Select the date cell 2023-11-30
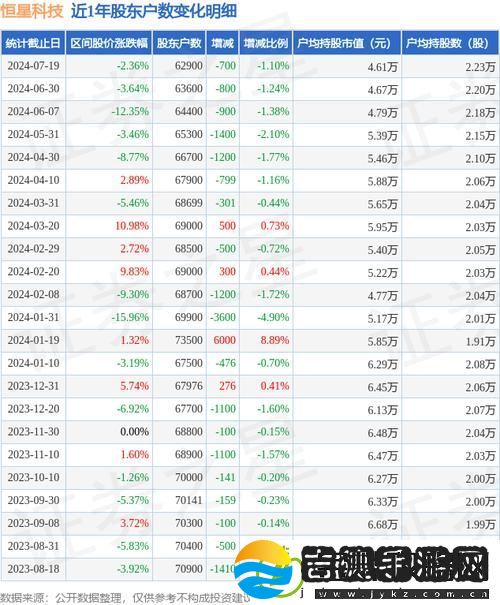500x605 pixels. pyautogui.click(x=34, y=432)
